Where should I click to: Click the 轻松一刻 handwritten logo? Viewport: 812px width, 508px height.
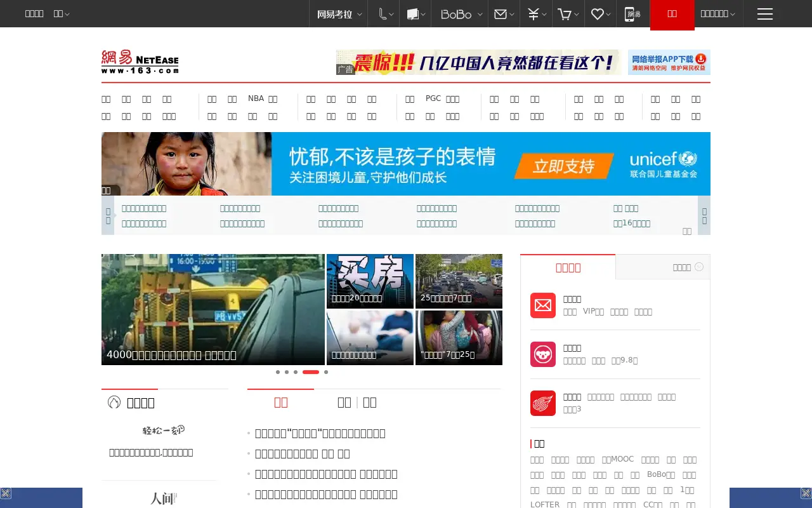164,430
